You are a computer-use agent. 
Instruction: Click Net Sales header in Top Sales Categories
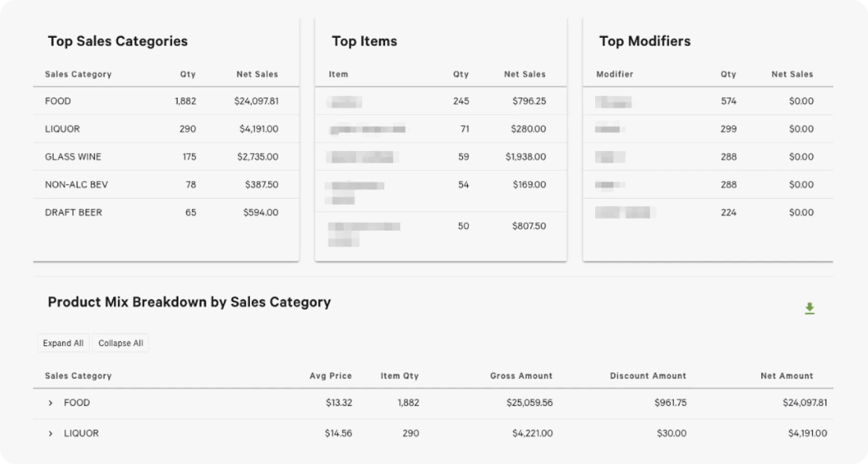click(x=257, y=74)
